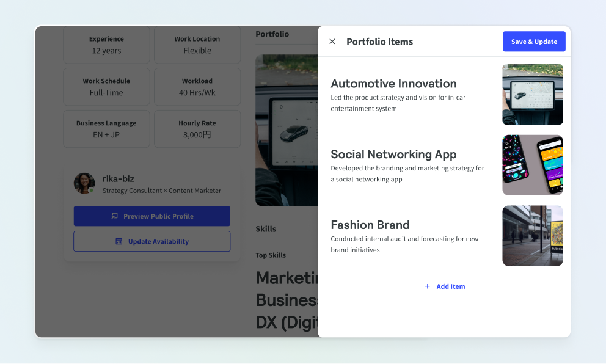Click the dimmed portfolio car image

pyautogui.click(x=287, y=130)
